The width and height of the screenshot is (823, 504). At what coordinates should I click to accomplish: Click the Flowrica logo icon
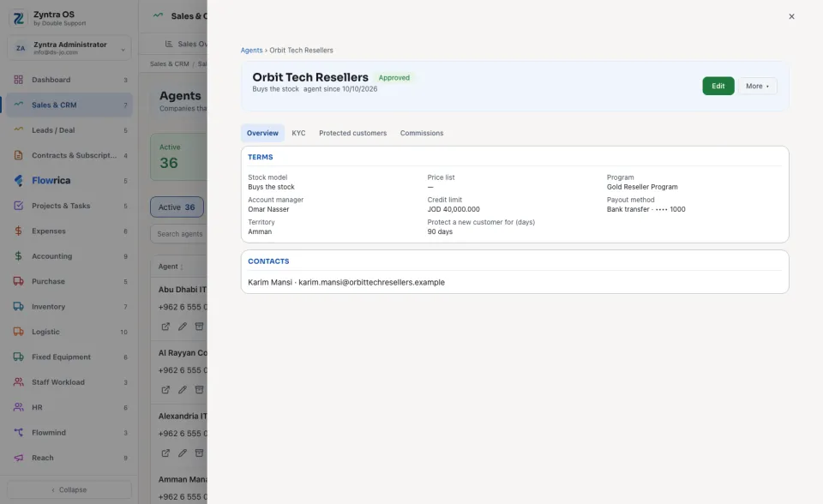point(18,181)
